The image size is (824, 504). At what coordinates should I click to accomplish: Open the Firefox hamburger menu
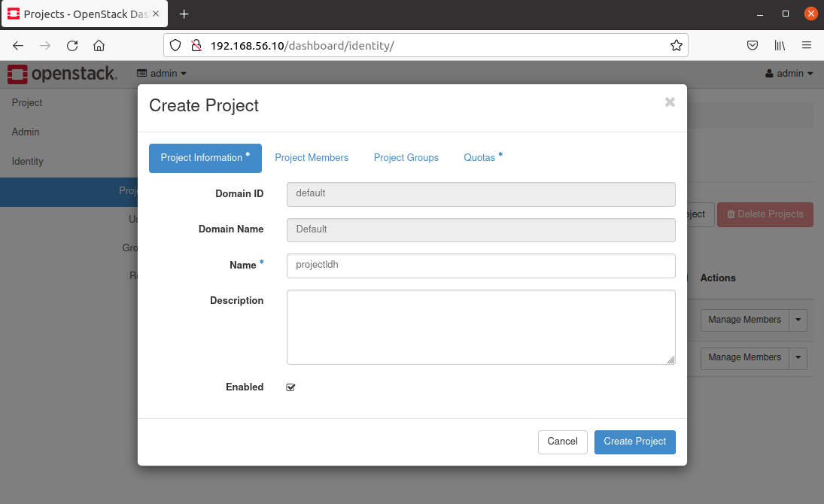point(807,46)
